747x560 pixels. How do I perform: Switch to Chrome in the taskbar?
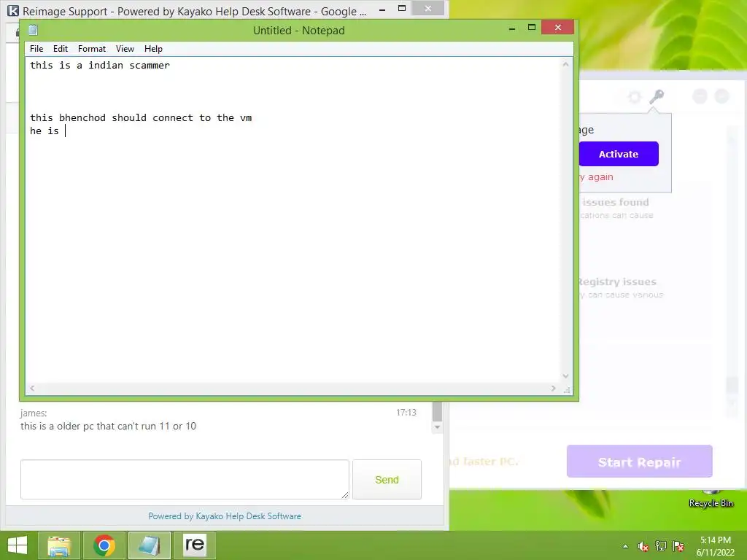tap(104, 545)
